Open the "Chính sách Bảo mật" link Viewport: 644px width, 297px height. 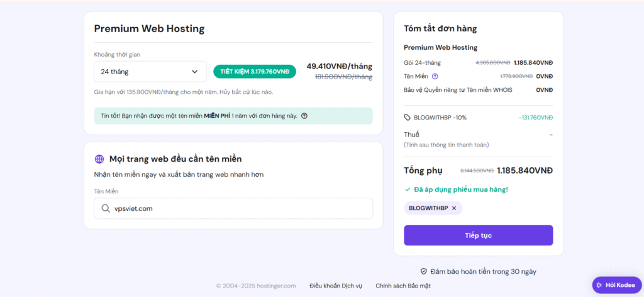tap(402, 286)
